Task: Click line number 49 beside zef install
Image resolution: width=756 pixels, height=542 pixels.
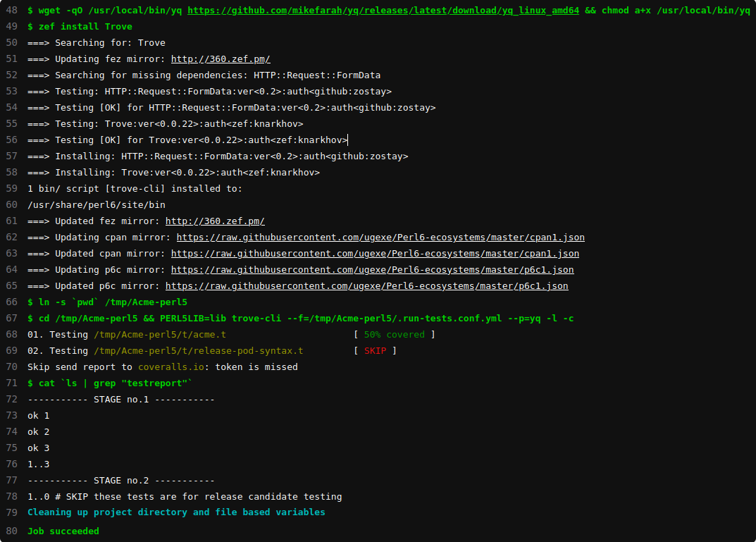Action: pos(11,27)
